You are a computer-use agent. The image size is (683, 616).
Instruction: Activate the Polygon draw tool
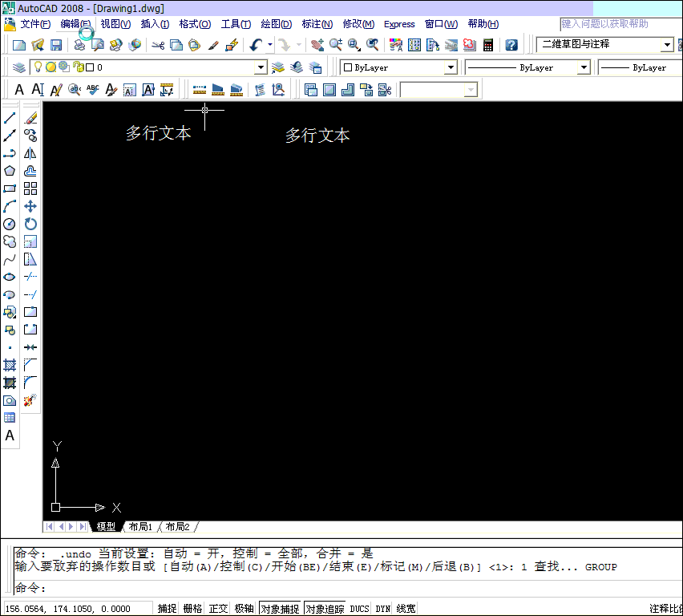pyautogui.click(x=10, y=170)
